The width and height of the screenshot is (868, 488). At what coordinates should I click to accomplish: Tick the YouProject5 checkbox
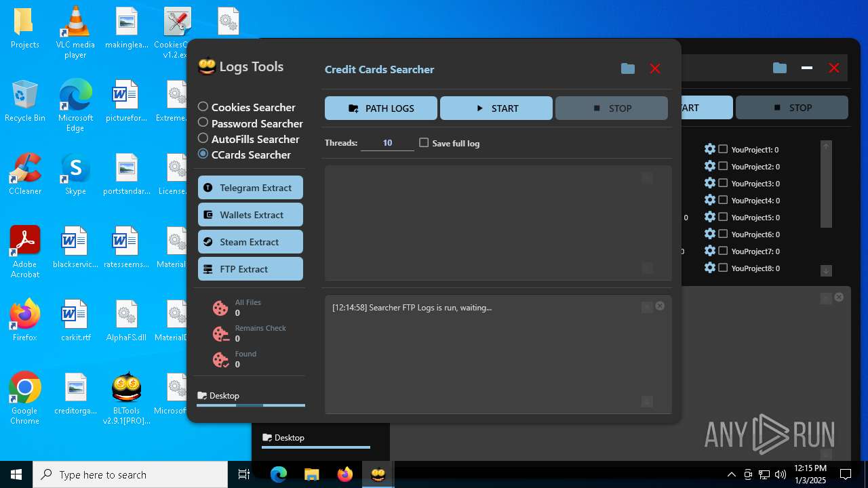coord(723,217)
